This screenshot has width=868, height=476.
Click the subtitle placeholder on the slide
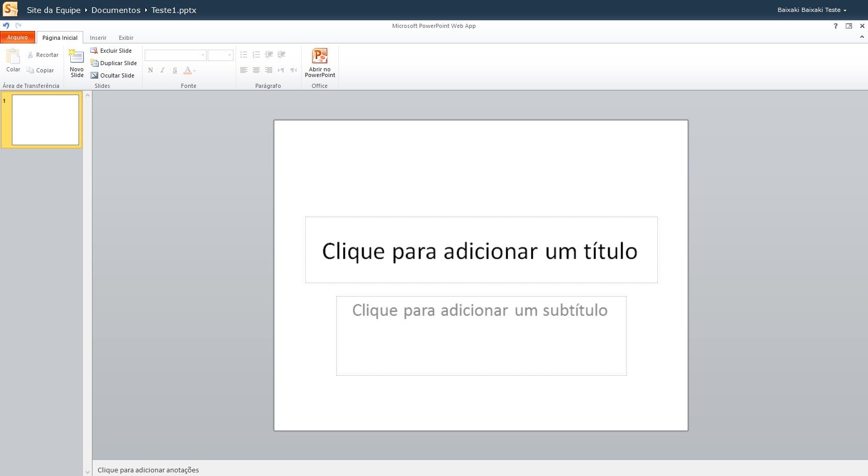(481, 335)
